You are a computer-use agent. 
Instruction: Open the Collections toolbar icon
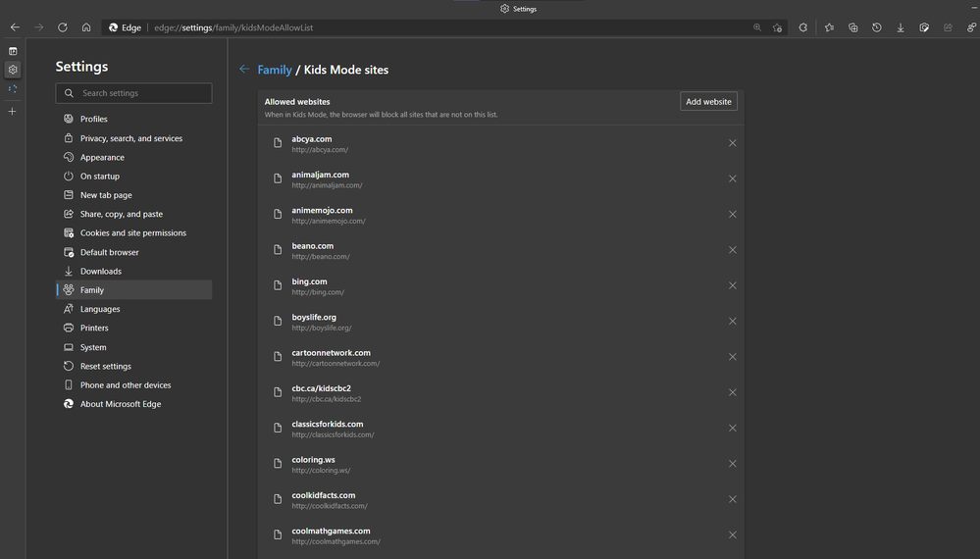click(853, 27)
